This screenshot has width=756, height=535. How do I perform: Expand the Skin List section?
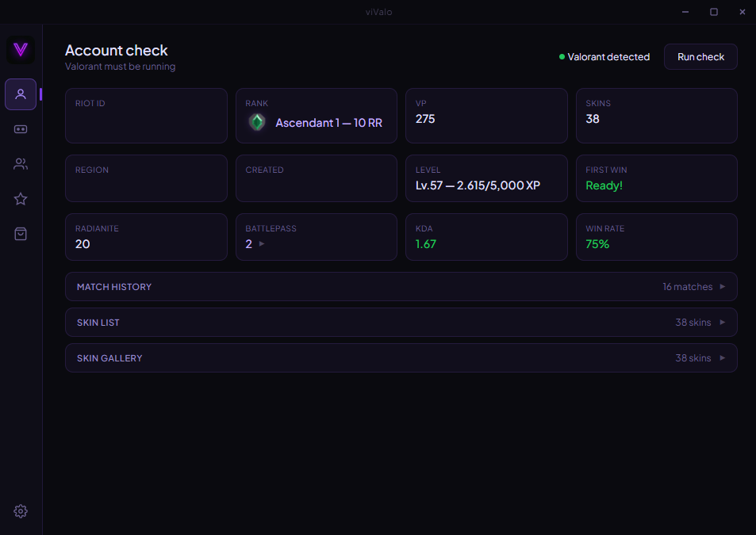pyautogui.click(x=401, y=322)
